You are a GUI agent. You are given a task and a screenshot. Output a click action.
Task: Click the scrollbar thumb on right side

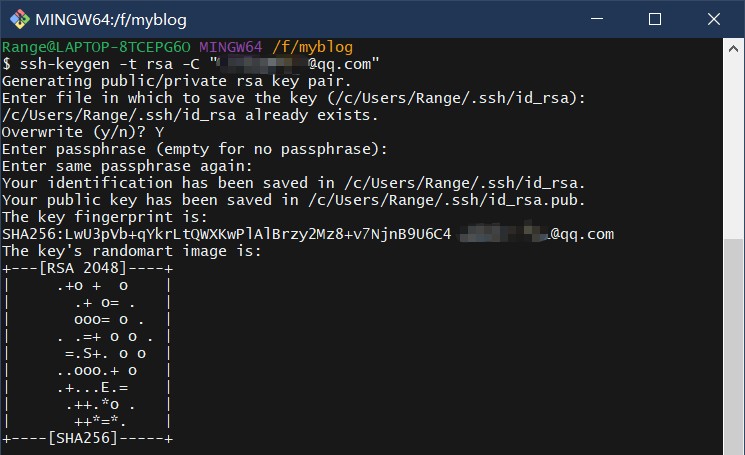click(x=733, y=347)
